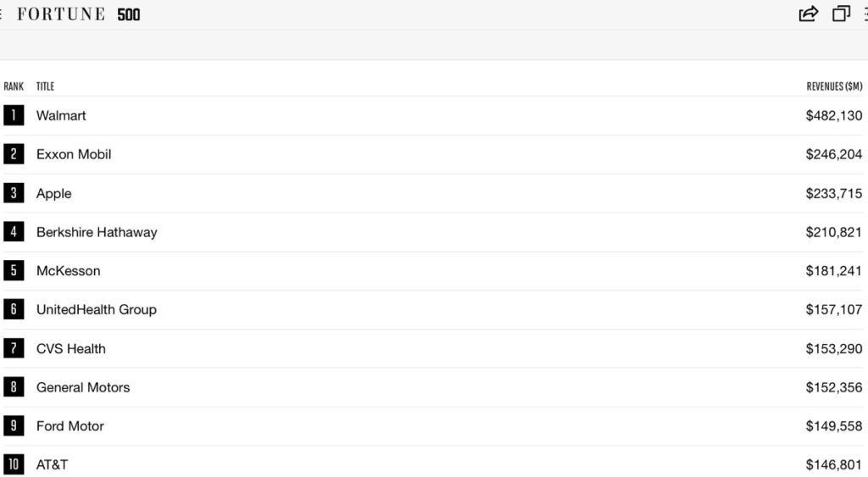
Task: Open the AT&T company entry
Action: click(52, 465)
